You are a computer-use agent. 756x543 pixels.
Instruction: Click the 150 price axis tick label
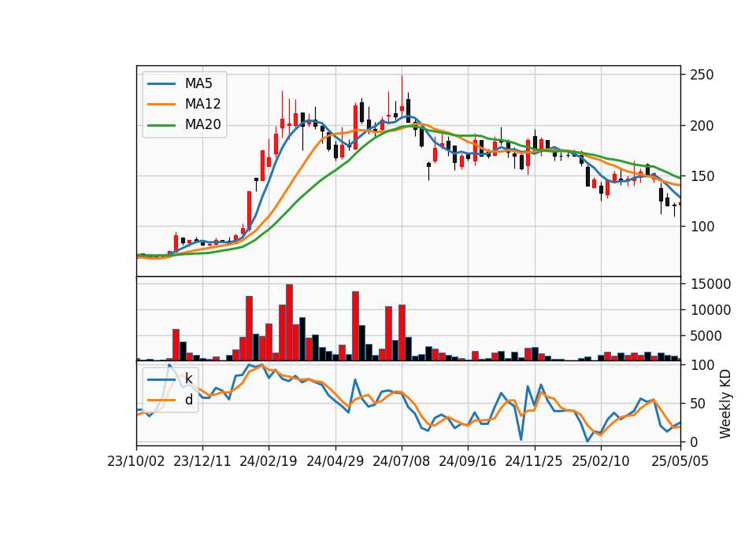(x=702, y=176)
